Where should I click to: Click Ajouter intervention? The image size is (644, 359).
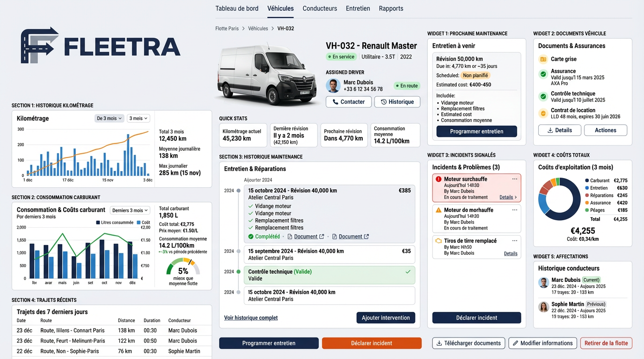pos(386,318)
